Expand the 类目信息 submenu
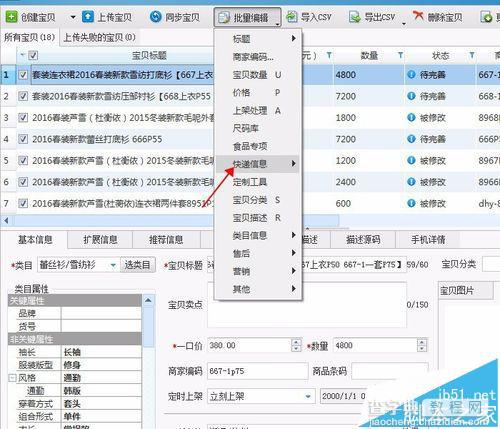Screen dimensions: 500x429 pos(258,235)
